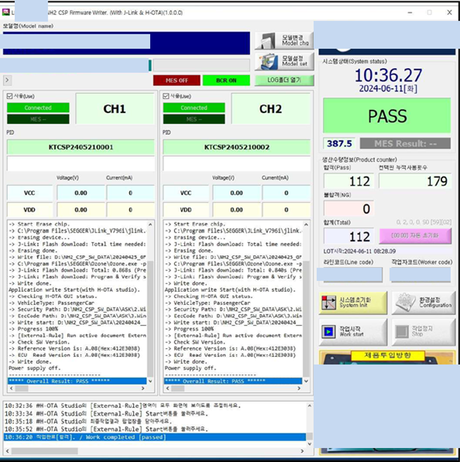The width and height of the screenshot is (460, 462).
Task: Click the CH1 channel label
Action: click(115, 109)
